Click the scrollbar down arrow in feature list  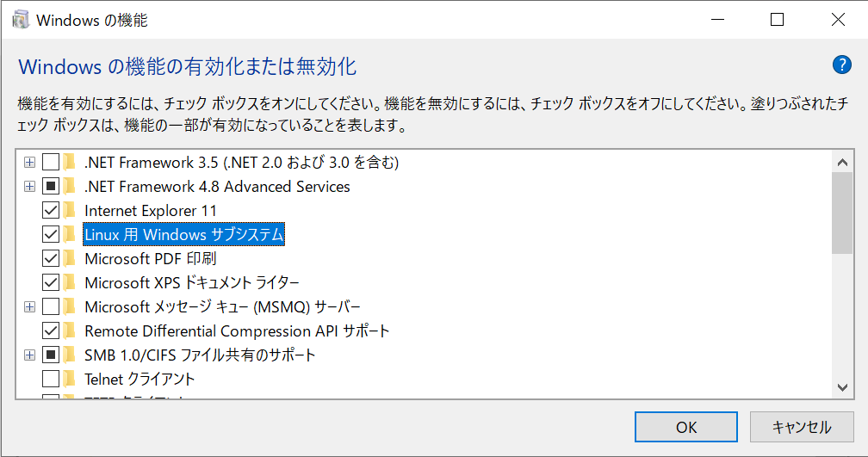[842, 387]
